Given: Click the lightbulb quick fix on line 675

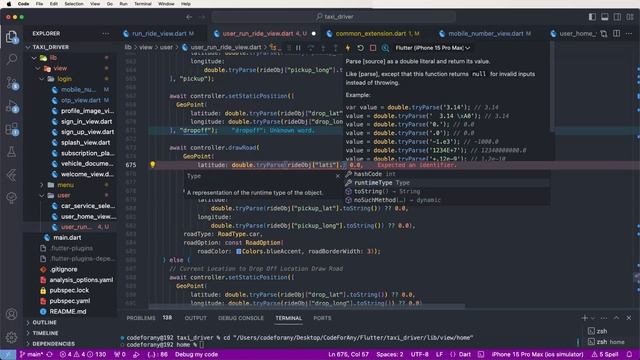Looking at the screenshot, I should pos(153,164).
